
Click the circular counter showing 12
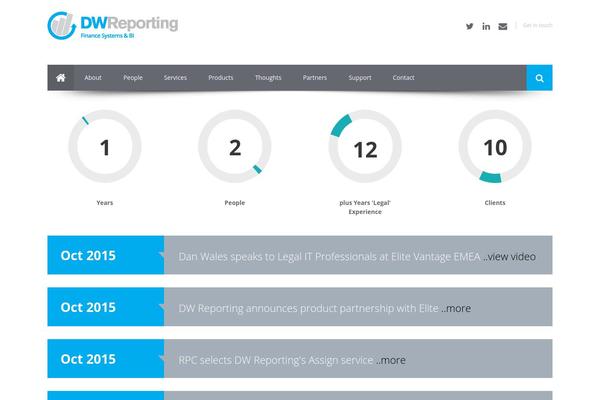tap(365, 146)
